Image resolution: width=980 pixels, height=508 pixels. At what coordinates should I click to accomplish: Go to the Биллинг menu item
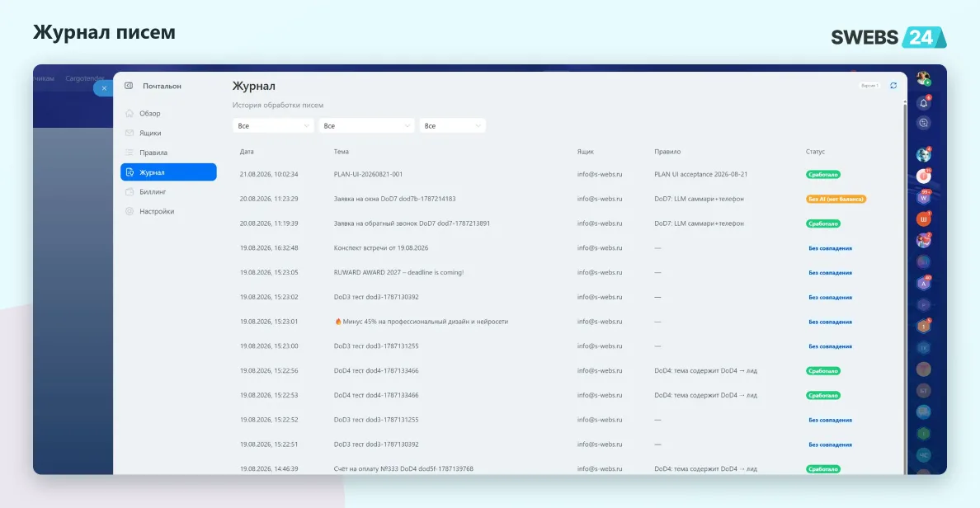click(168, 192)
